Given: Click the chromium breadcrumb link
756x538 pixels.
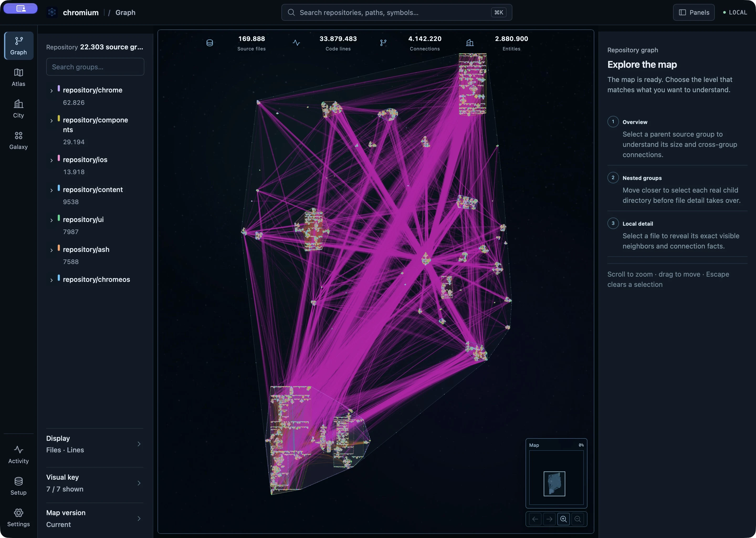Looking at the screenshot, I should point(81,13).
